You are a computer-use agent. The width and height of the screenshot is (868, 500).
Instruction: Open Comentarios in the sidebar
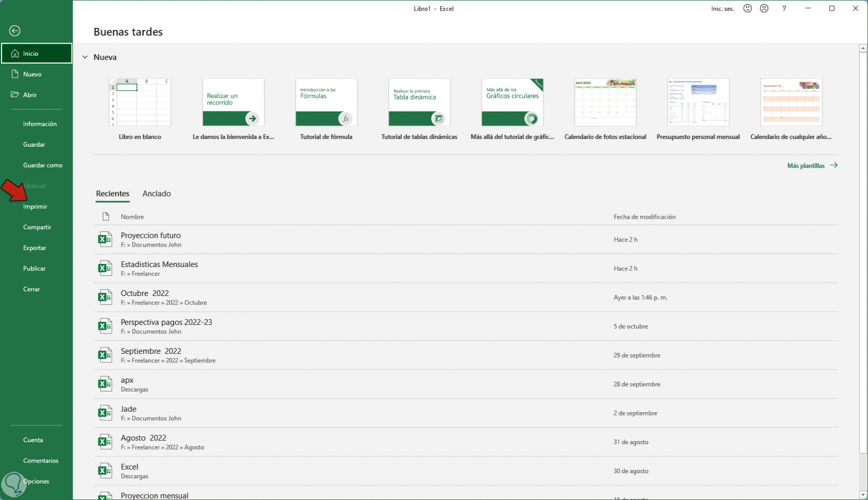(41, 461)
